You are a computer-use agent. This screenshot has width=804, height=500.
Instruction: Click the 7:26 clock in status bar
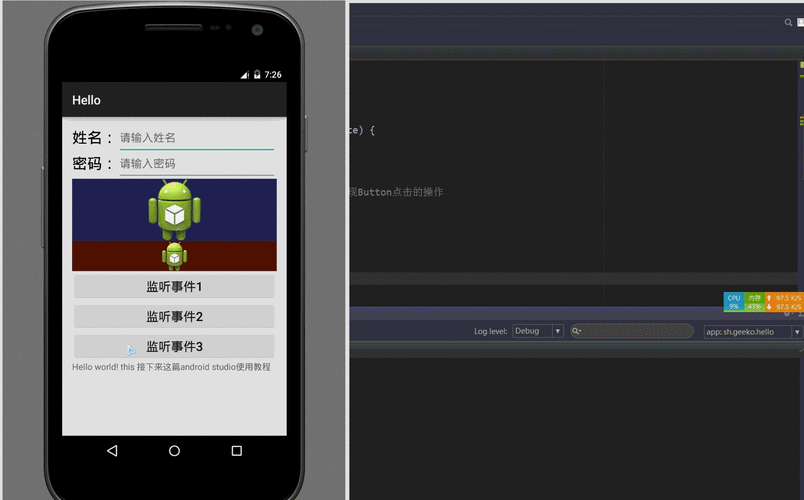[x=273, y=75]
